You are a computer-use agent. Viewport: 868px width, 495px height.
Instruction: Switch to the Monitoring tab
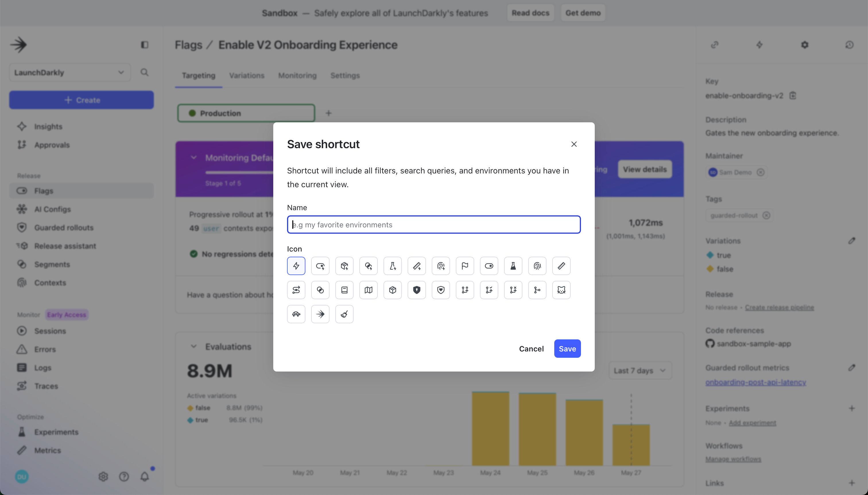(297, 76)
